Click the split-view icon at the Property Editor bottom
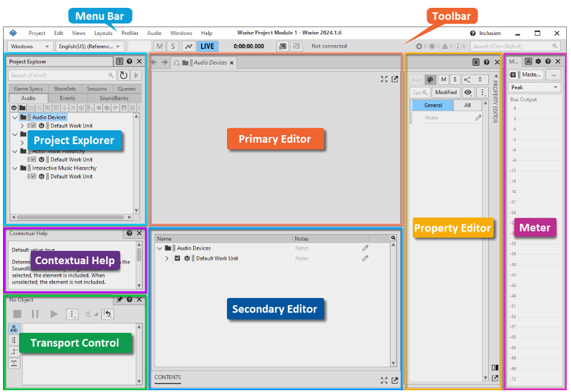The image size is (571, 392). (x=495, y=368)
